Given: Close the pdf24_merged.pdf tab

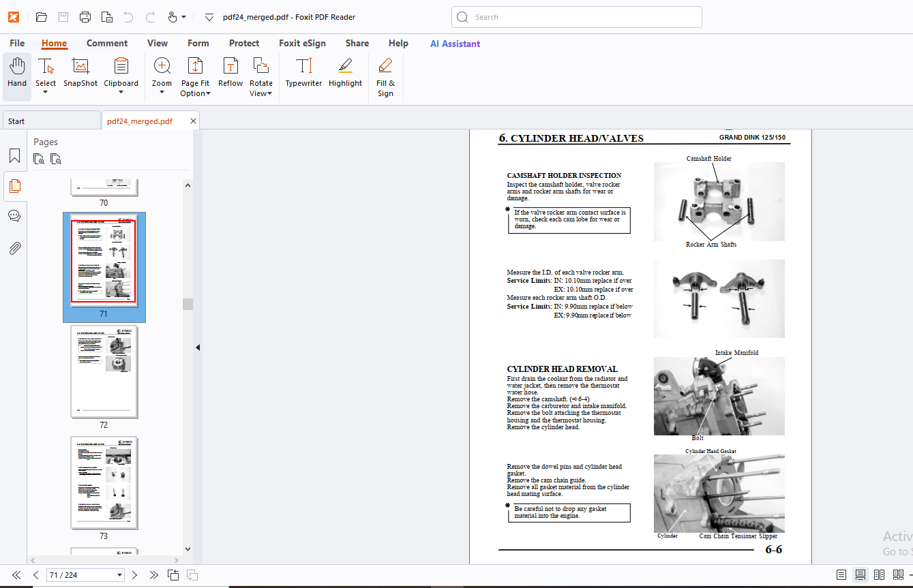Looking at the screenshot, I should [193, 121].
